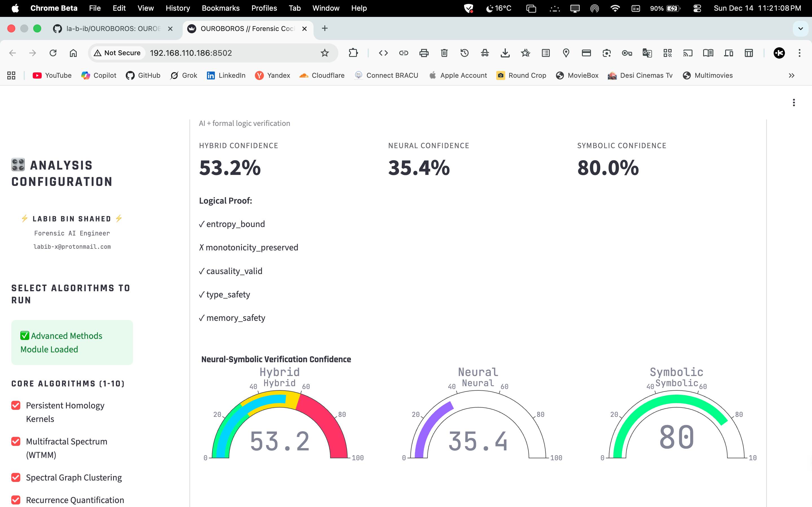Uncheck Persistent Homology Kernels checkbox

click(16, 405)
